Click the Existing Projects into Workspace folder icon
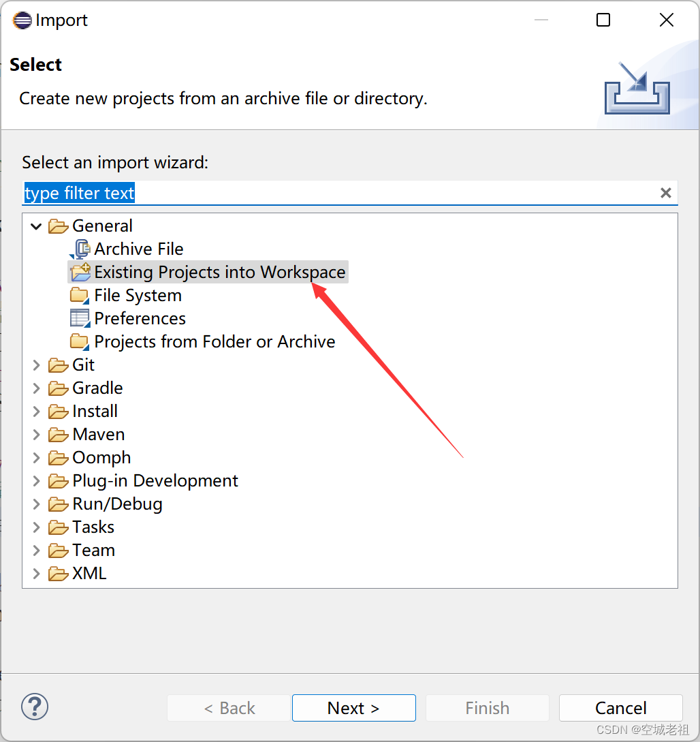 (x=80, y=272)
